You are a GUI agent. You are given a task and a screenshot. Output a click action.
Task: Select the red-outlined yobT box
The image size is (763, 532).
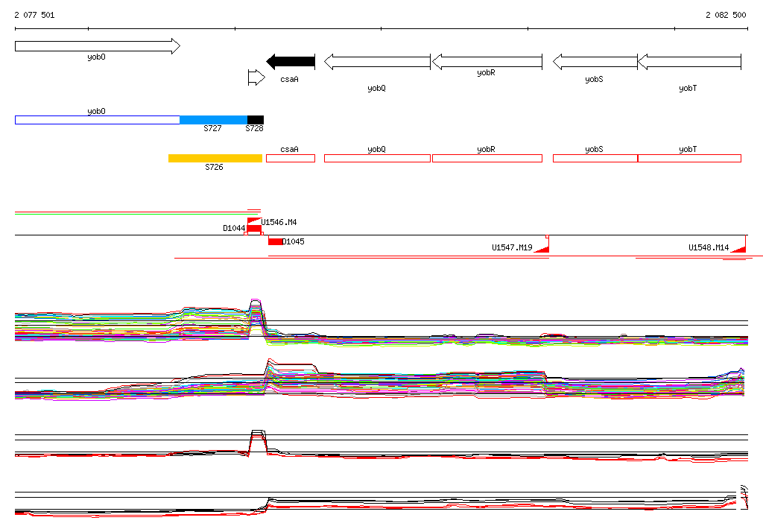tap(689, 158)
